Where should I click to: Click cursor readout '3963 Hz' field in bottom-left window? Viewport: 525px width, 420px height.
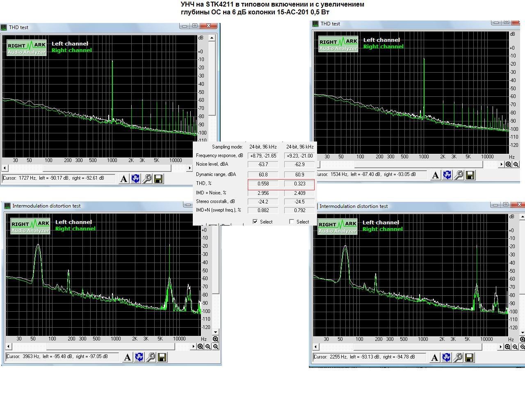tap(62, 357)
